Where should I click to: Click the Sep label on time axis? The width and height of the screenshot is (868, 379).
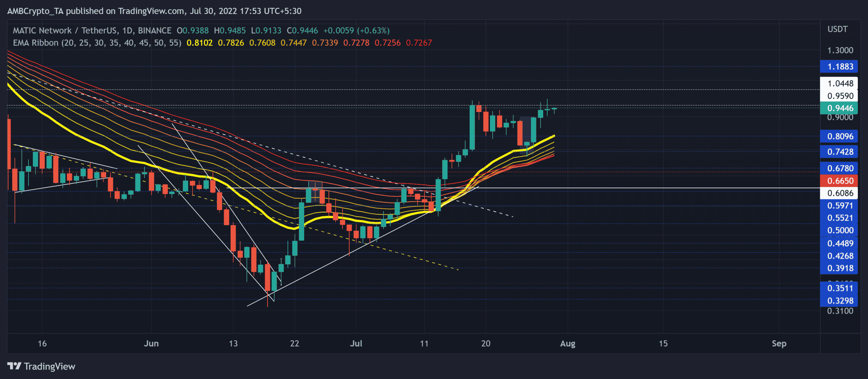click(x=779, y=343)
